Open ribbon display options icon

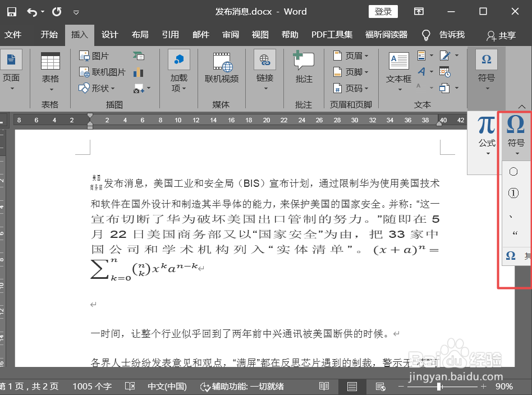click(419, 12)
